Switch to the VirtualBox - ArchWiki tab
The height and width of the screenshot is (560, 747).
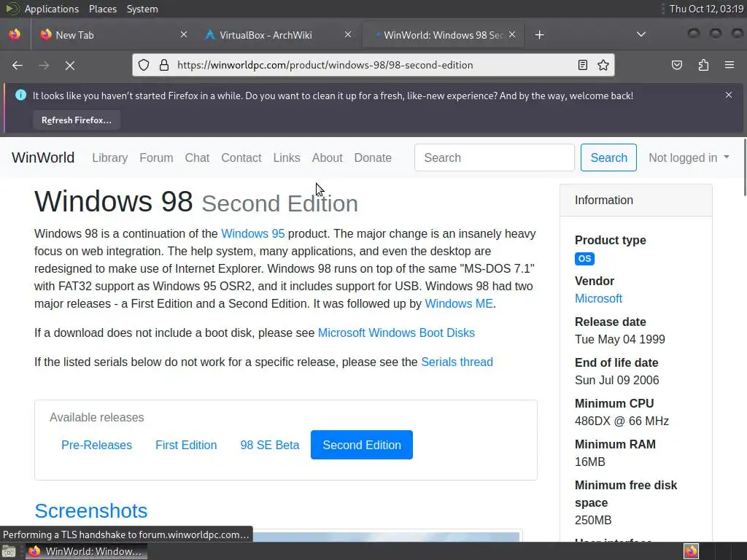(x=277, y=35)
